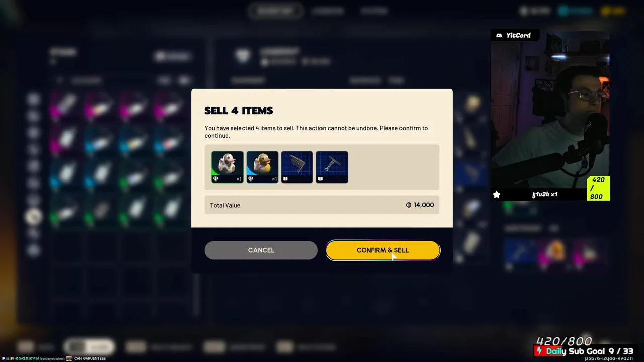Click the Total Value row
644x362 pixels.
point(322,205)
